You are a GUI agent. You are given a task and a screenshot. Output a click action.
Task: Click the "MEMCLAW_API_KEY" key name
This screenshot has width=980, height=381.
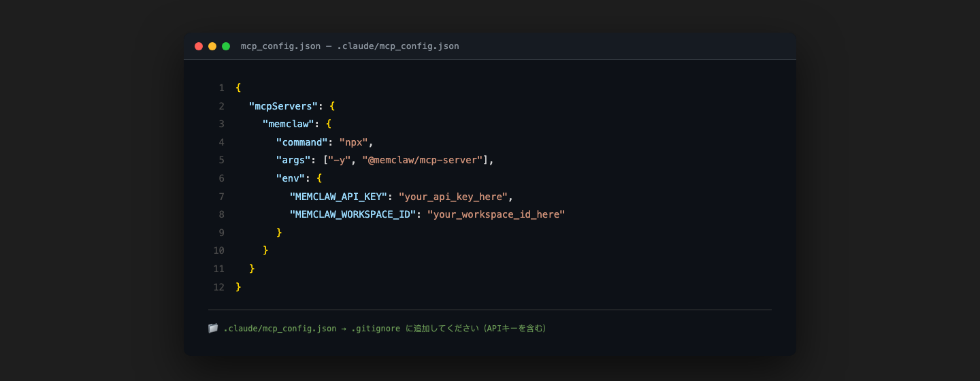338,197
